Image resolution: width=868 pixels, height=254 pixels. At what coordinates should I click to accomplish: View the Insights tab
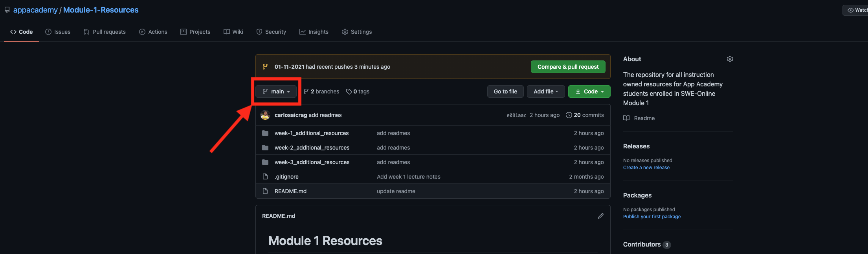click(x=314, y=32)
